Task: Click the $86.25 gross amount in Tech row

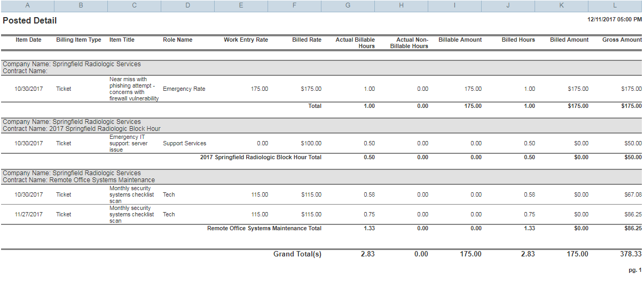Action: click(631, 215)
